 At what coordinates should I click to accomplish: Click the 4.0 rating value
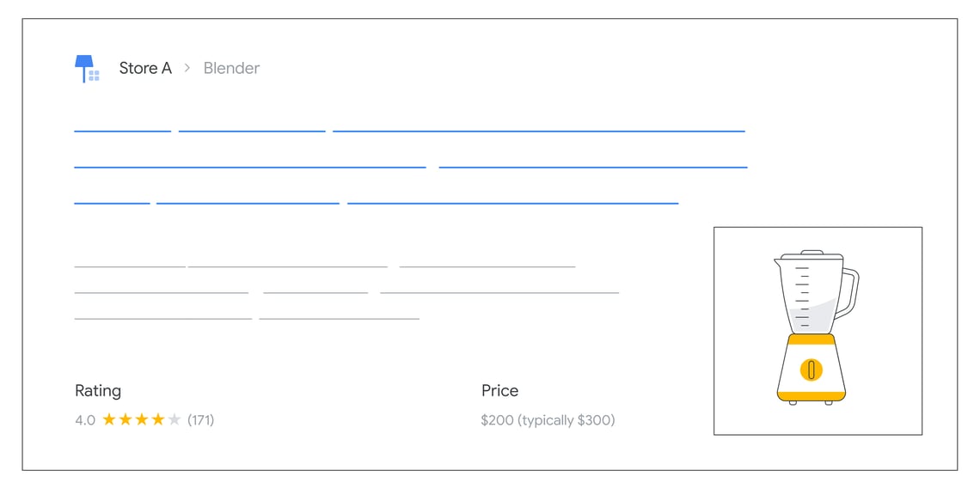pyautogui.click(x=85, y=420)
